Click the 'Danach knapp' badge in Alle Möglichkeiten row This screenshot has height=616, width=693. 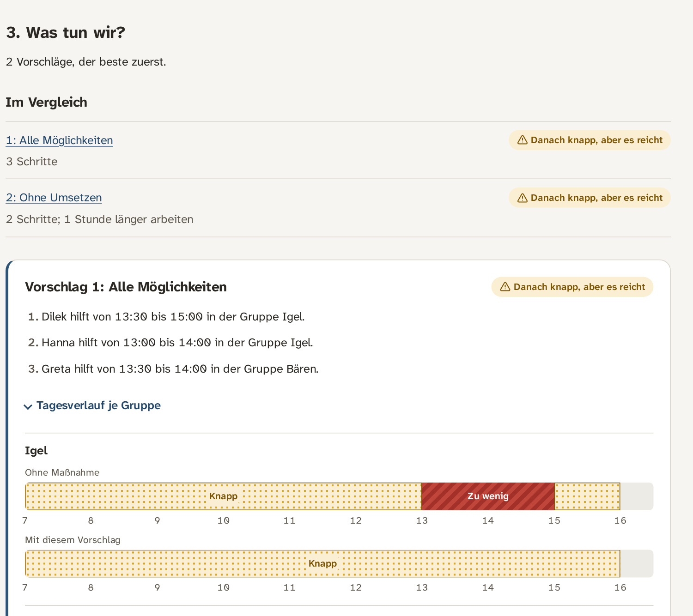click(x=590, y=140)
